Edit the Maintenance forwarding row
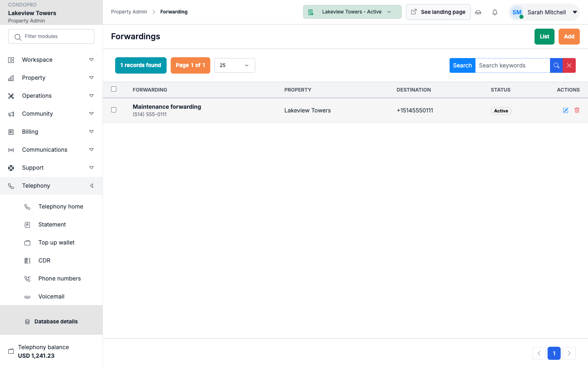This screenshot has width=588, height=368. pyautogui.click(x=566, y=110)
